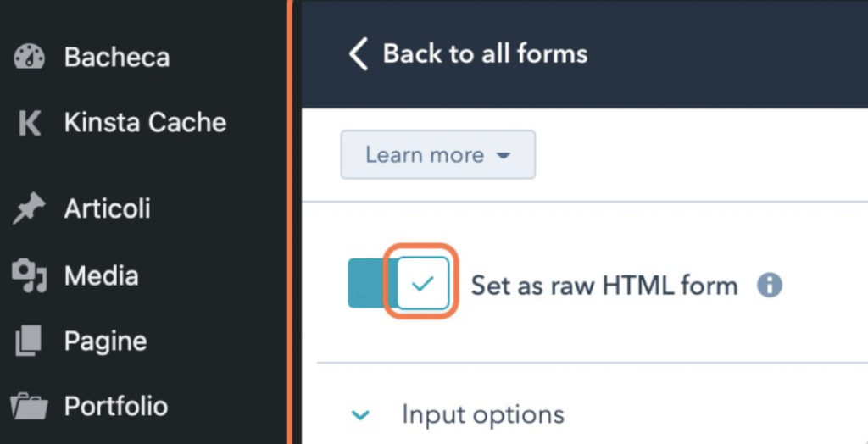Screen dimensions: 868x444
Task: Open the Learn more dropdown
Action: coord(437,155)
